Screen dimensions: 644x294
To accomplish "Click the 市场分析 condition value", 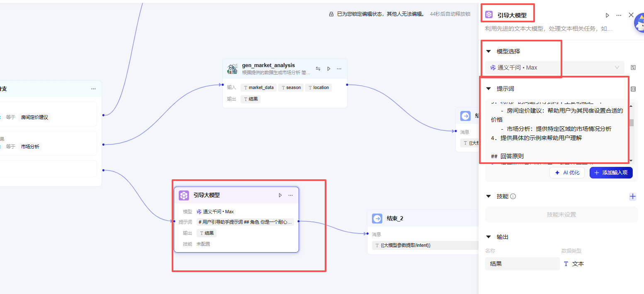I will (x=31, y=147).
